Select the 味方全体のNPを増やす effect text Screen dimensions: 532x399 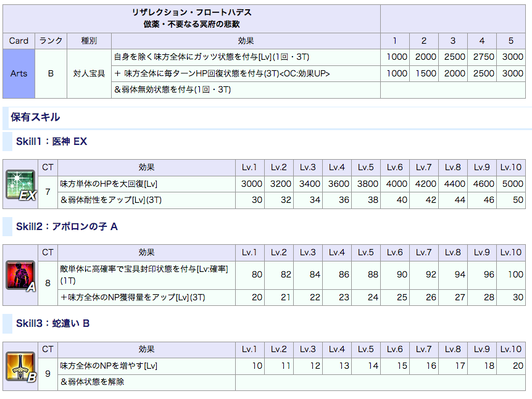click(x=109, y=366)
